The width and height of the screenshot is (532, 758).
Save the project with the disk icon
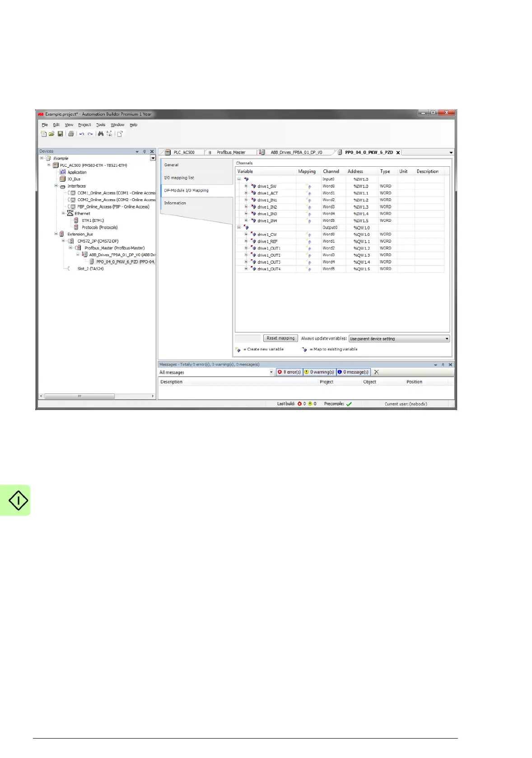click(60, 134)
